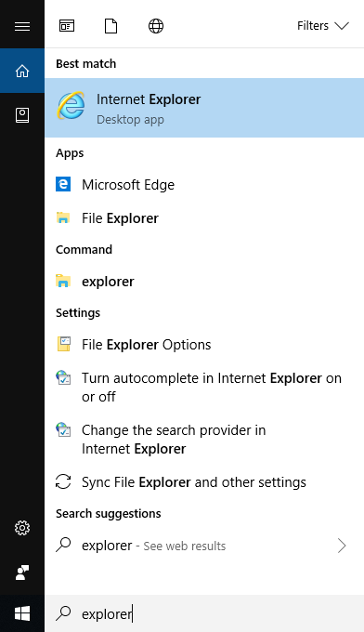
Task: Click the Internet Explorer logo icon
Action: point(71,106)
